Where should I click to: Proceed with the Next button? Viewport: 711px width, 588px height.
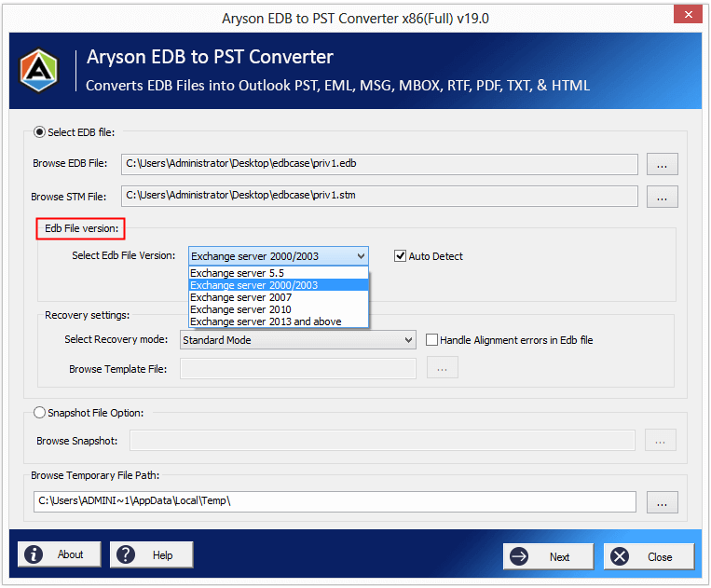548,556
